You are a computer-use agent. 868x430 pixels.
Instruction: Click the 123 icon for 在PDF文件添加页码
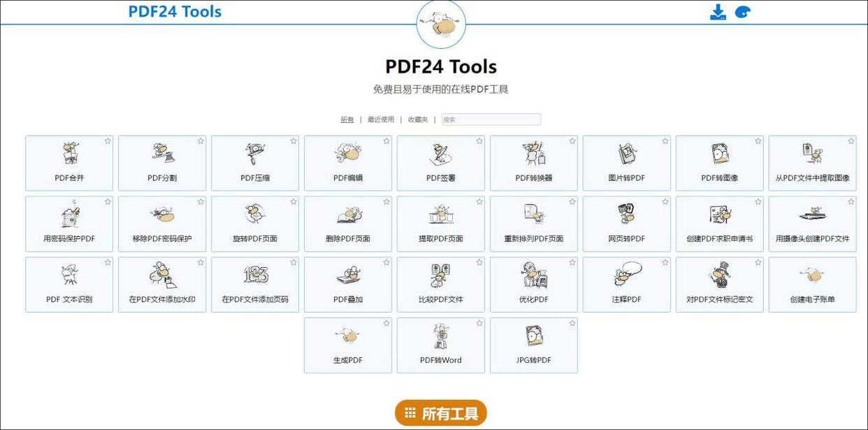[255, 274]
